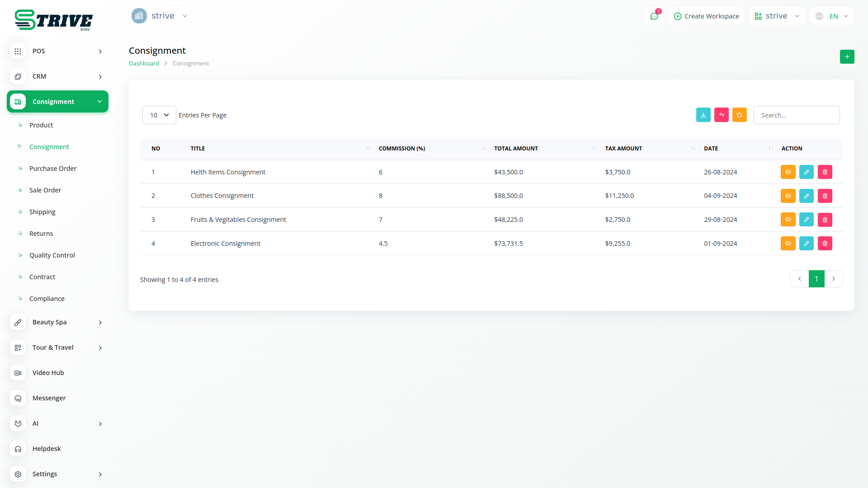
Task: Click the pink undo arrow icon
Action: tap(721, 115)
